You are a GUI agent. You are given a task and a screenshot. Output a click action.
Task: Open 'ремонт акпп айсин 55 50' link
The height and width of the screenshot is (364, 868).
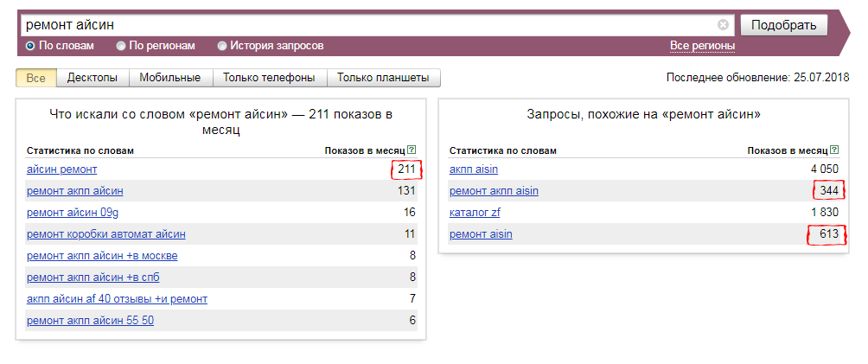pyautogui.click(x=90, y=321)
